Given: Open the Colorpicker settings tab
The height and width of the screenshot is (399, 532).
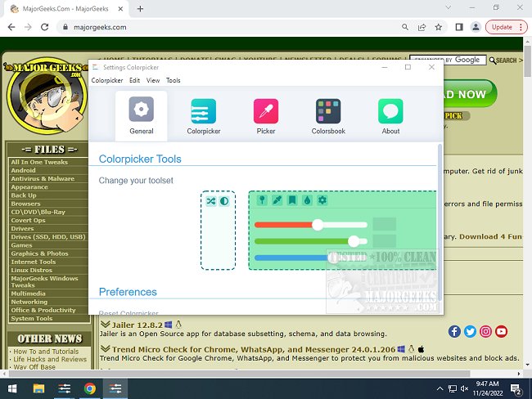Looking at the screenshot, I should [x=203, y=116].
